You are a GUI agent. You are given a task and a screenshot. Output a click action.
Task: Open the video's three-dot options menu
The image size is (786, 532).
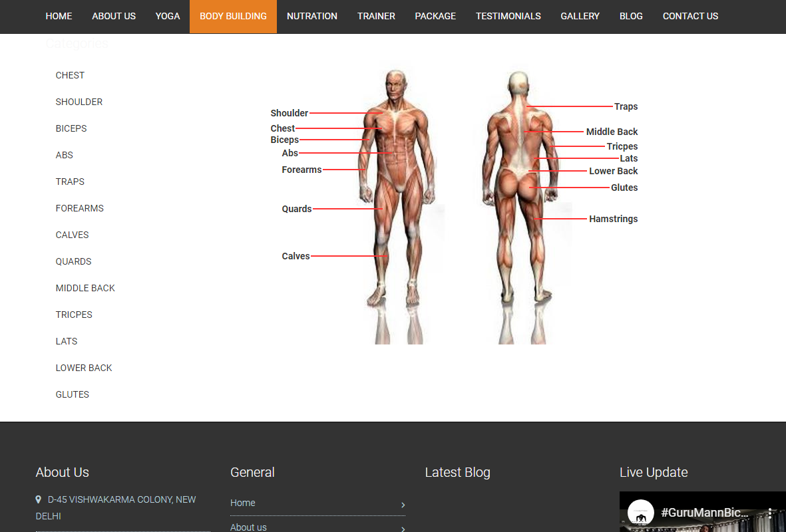click(x=770, y=513)
